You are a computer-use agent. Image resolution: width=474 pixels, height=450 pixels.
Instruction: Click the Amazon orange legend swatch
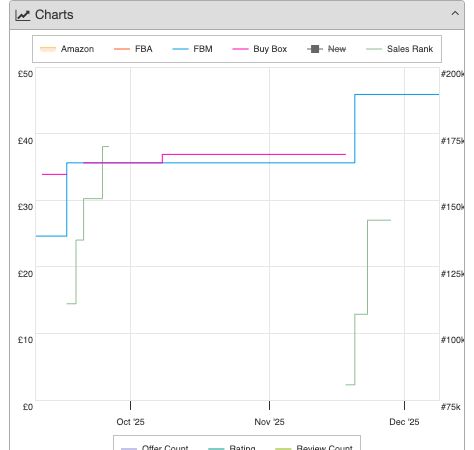[48, 49]
